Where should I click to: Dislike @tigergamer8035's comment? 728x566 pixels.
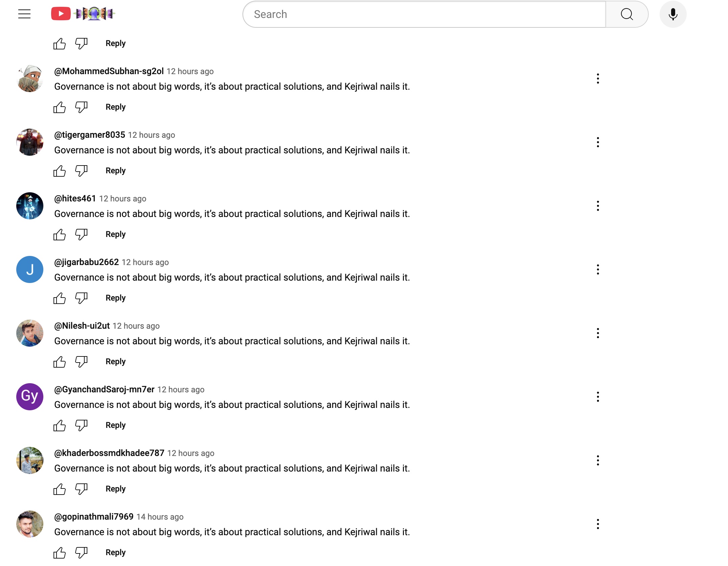point(81,171)
